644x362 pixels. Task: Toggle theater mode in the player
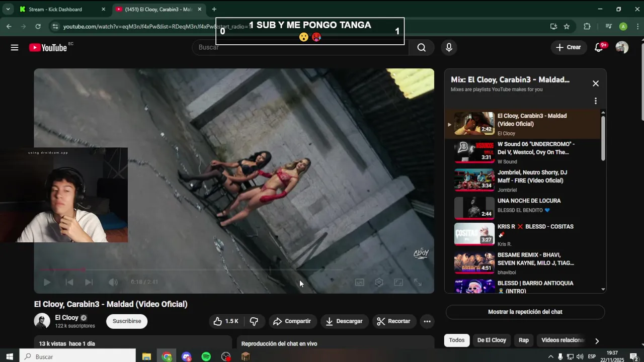[x=398, y=283]
